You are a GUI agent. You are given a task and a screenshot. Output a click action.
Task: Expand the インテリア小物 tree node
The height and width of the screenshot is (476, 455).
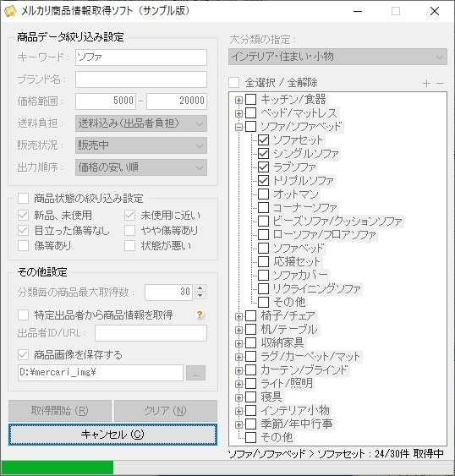click(238, 411)
